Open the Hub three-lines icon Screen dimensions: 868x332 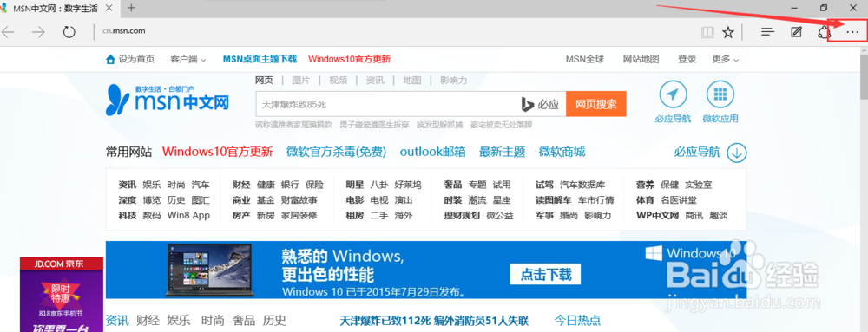pos(767,32)
